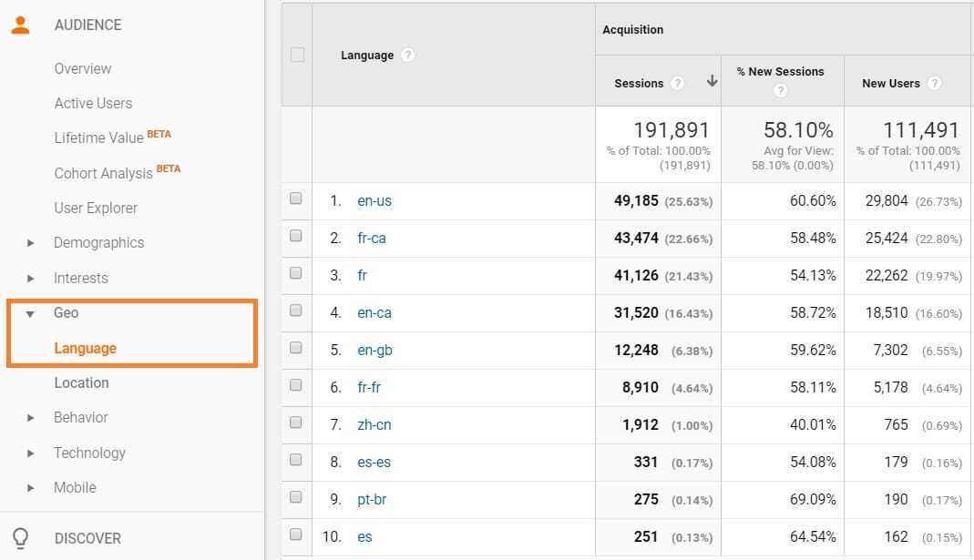This screenshot has height=560, width=974.
Task: Click the Sessions sort descending arrow
Action: click(712, 82)
